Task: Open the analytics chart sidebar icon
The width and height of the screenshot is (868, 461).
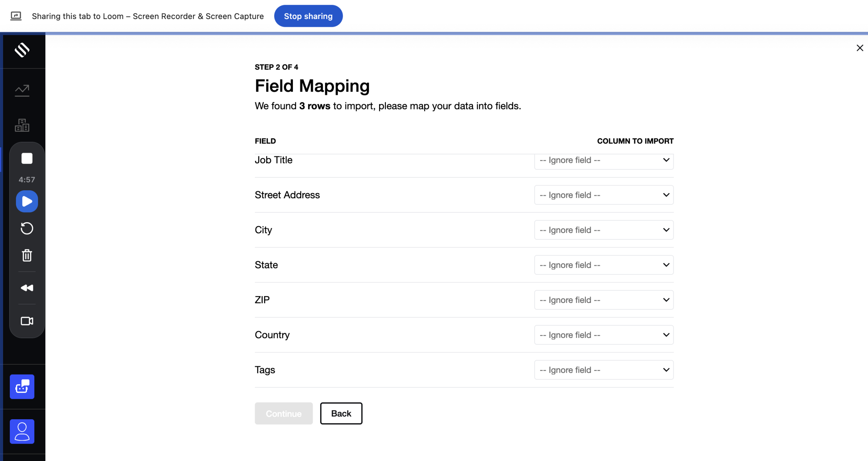Action: tap(22, 91)
